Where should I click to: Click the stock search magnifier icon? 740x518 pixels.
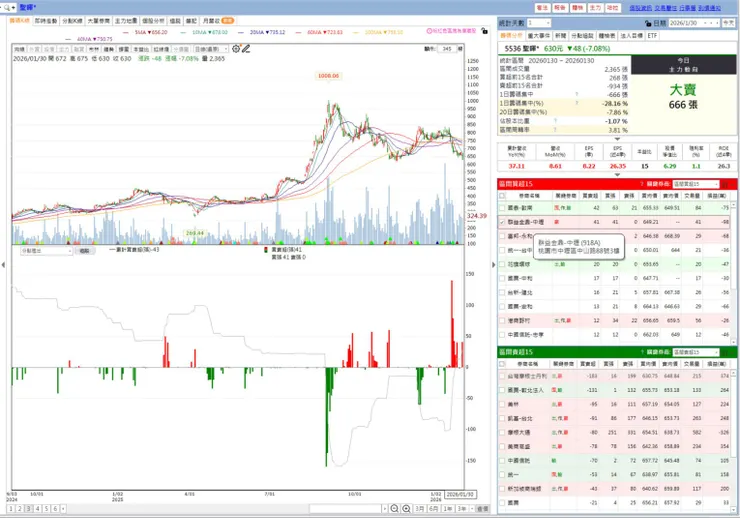pyautogui.click(x=7, y=8)
